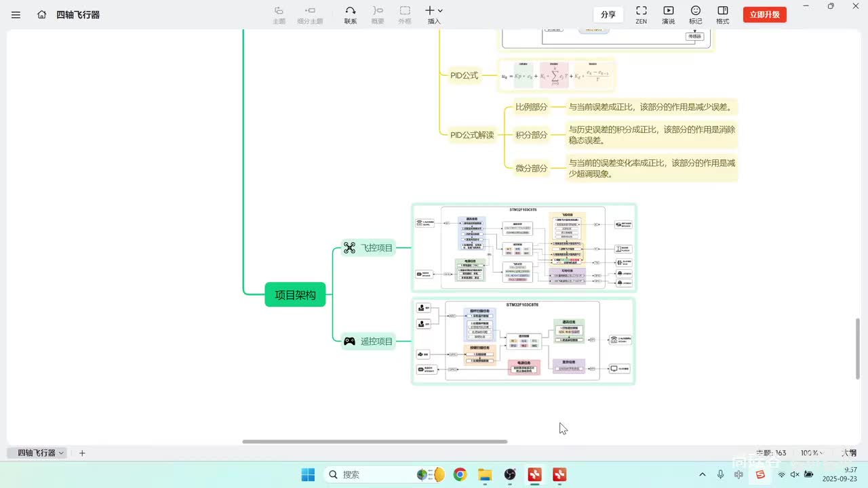Viewport: 868px width, 488px height.
Task: Click the 分享 share button
Action: pos(608,14)
